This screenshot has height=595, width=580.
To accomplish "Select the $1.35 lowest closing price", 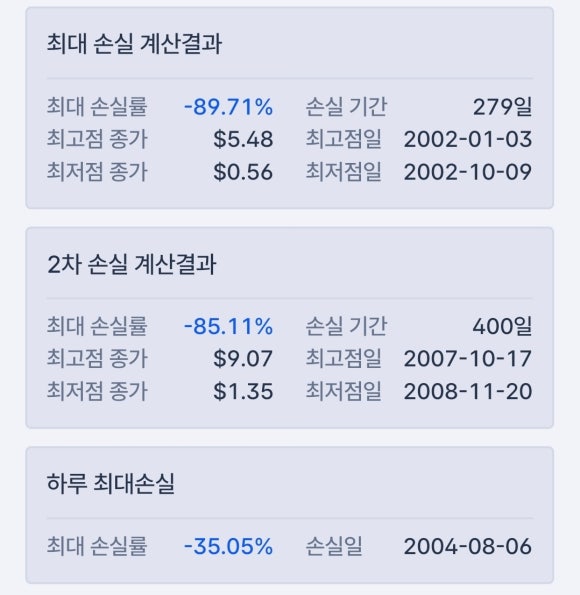I will (x=243, y=391).
